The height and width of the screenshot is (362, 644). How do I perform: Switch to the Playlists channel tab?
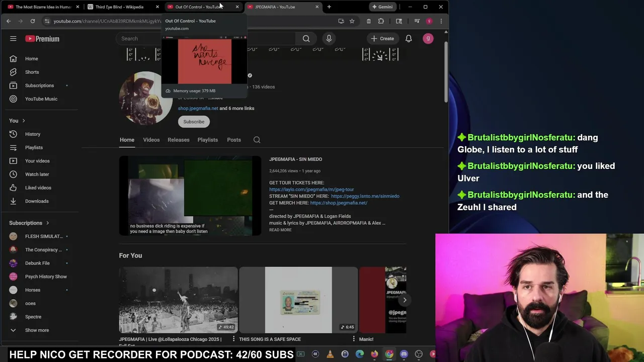[208, 140]
